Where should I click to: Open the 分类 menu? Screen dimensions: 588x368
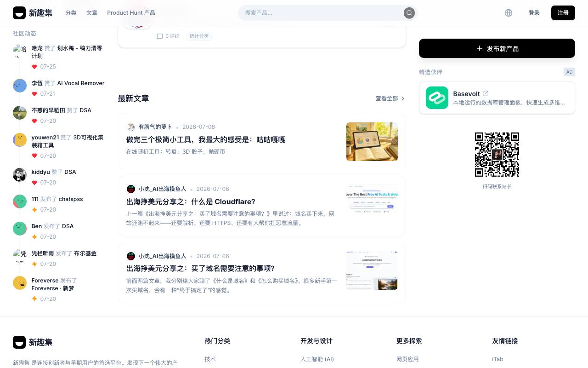pos(71,13)
